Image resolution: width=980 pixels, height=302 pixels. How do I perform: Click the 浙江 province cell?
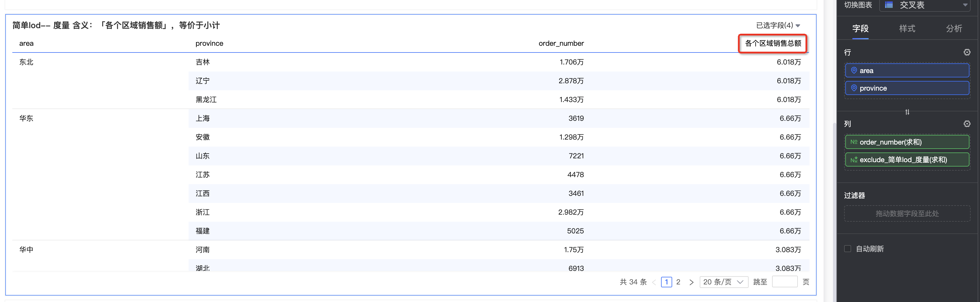click(x=202, y=212)
